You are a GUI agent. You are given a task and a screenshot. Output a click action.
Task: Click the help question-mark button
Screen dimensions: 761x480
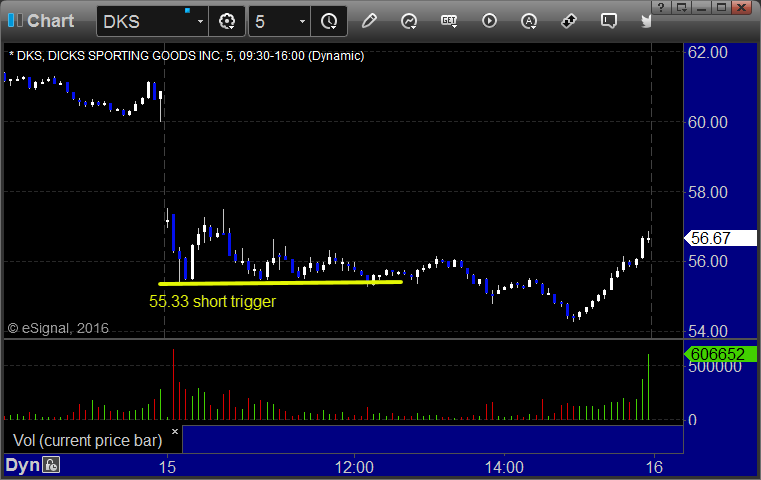[661, 7]
